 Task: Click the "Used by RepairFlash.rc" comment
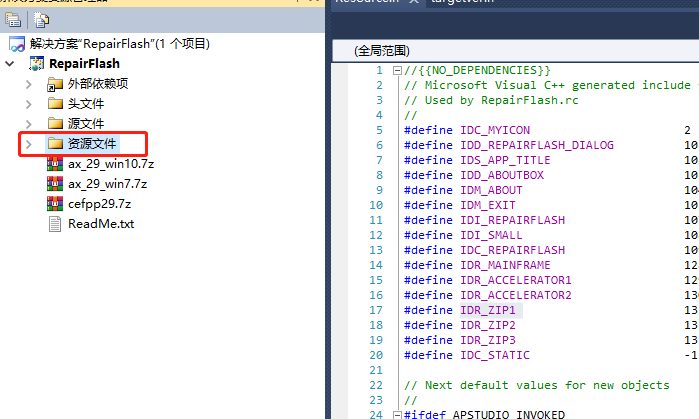(x=491, y=100)
